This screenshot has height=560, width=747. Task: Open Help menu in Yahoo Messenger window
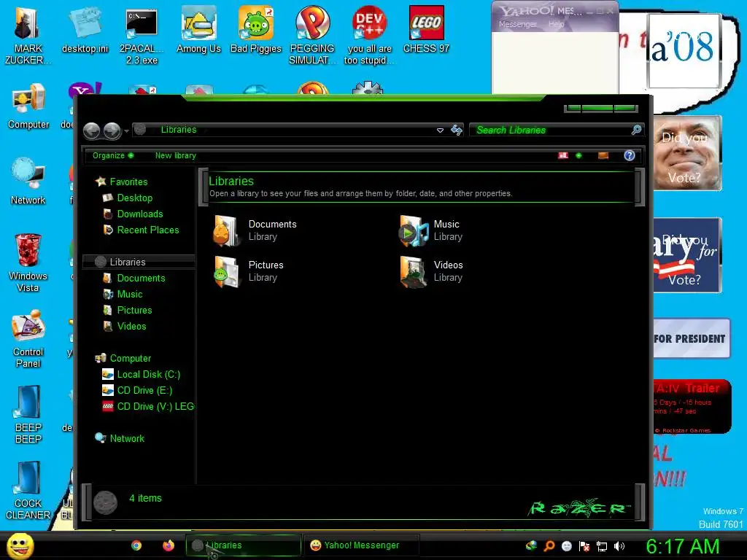click(x=557, y=24)
